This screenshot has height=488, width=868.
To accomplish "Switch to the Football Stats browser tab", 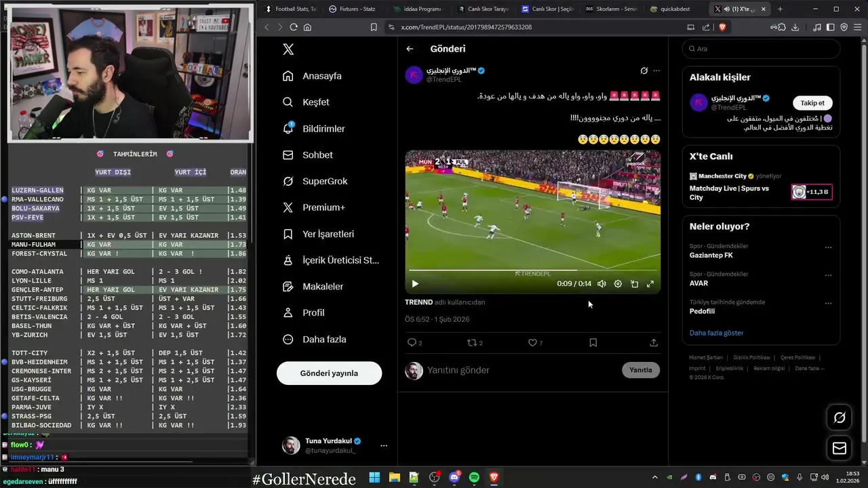I will 290,9.
